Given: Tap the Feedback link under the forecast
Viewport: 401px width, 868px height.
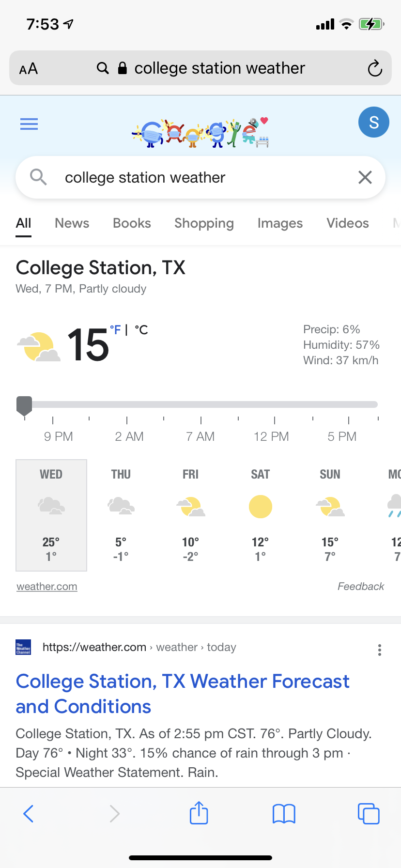Looking at the screenshot, I should pos(360,587).
